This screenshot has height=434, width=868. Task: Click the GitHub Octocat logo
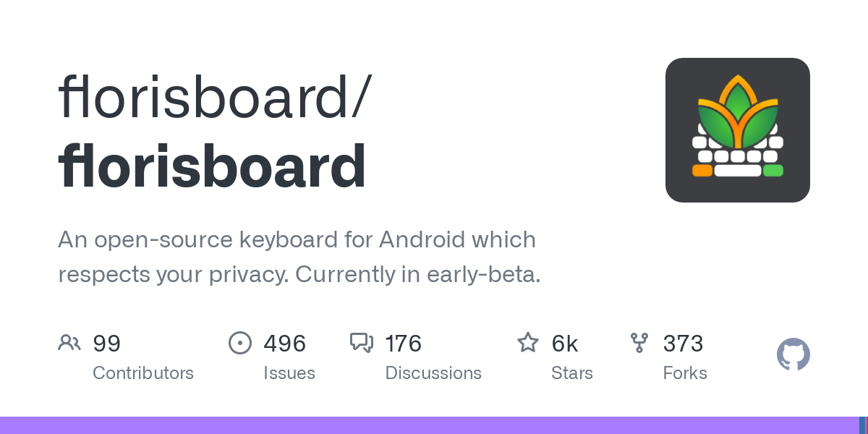pos(793,354)
